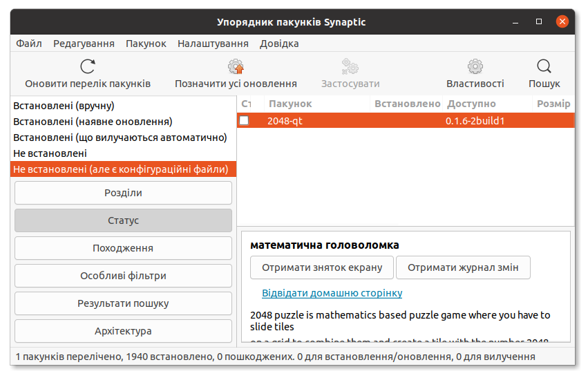Click the Застосувати gears icon
Viewport: 588px width, 378px height.
click(350, 67)
